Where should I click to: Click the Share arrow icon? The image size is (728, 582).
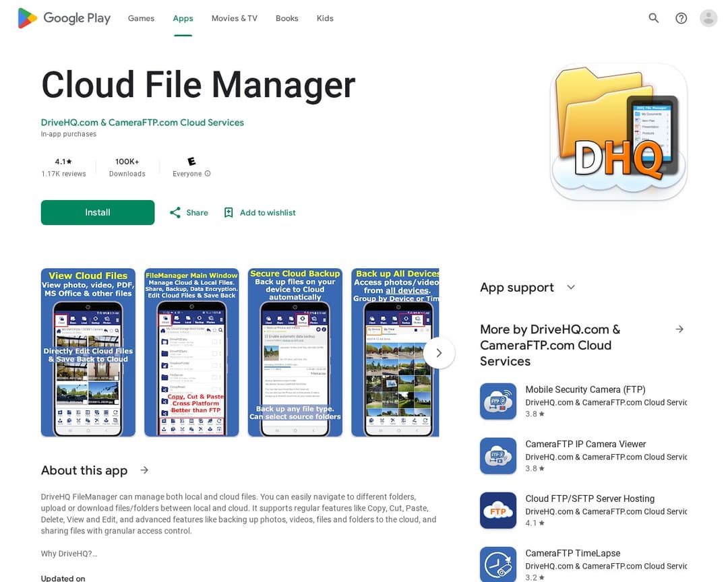tap(175, 213)
